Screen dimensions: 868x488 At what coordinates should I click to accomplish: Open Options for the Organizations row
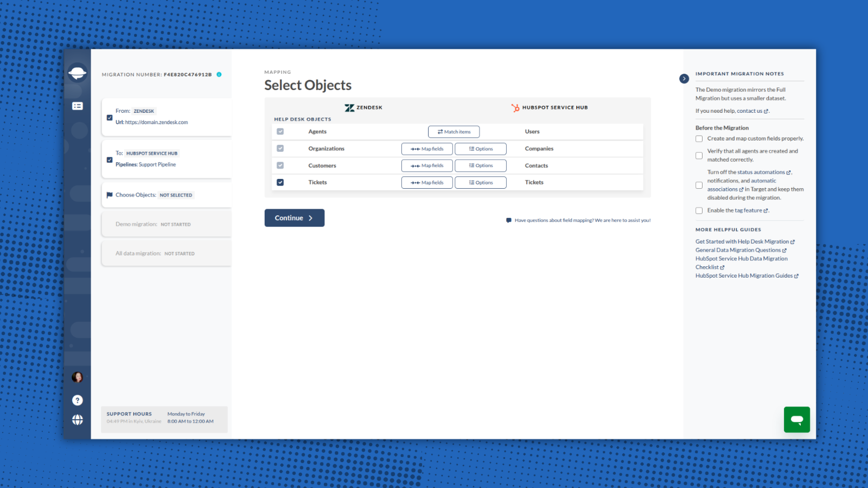480,149
